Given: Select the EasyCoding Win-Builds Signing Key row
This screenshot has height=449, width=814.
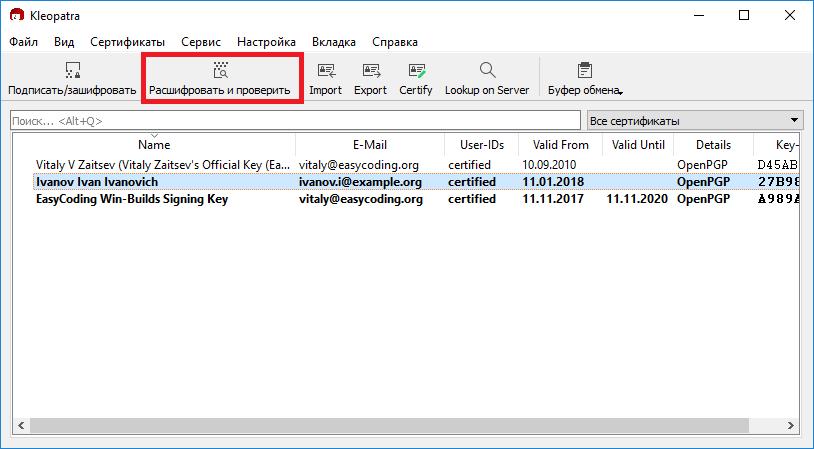Looking at the screenshot, I should [x=131, y=199].
